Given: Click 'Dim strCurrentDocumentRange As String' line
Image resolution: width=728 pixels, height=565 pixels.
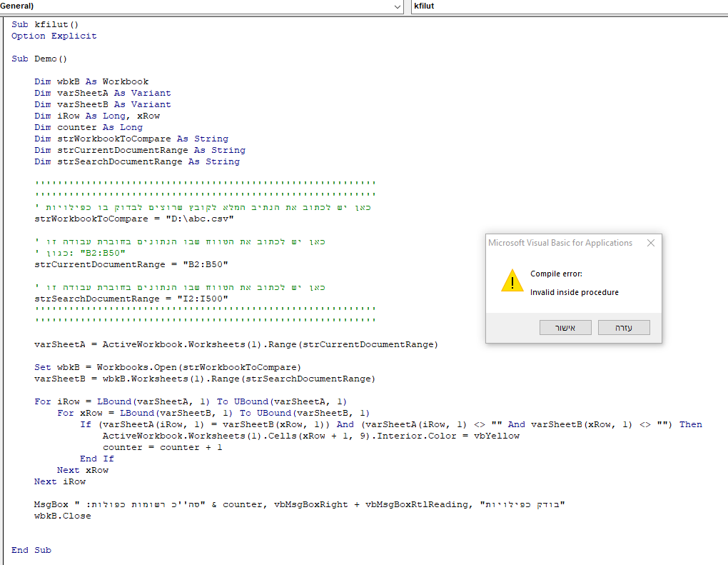Looking at the screenshot, I should [140, 151].
